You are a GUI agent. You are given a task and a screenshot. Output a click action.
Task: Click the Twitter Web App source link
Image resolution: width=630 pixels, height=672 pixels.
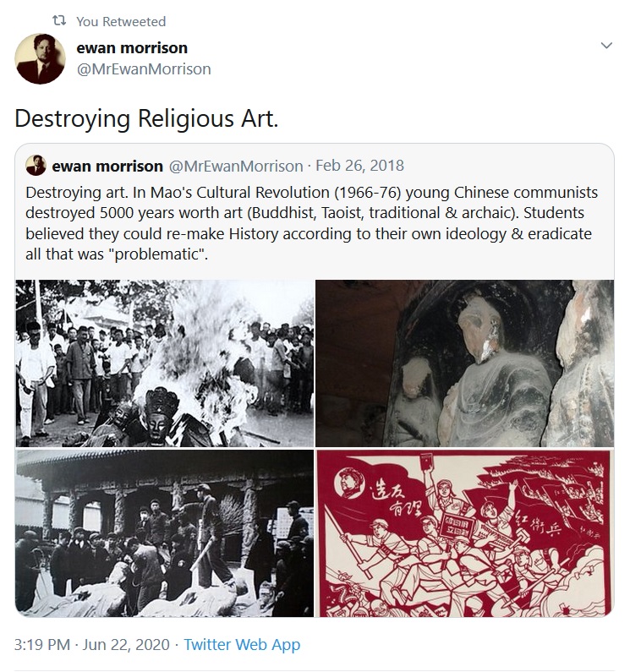pos(242,645)
